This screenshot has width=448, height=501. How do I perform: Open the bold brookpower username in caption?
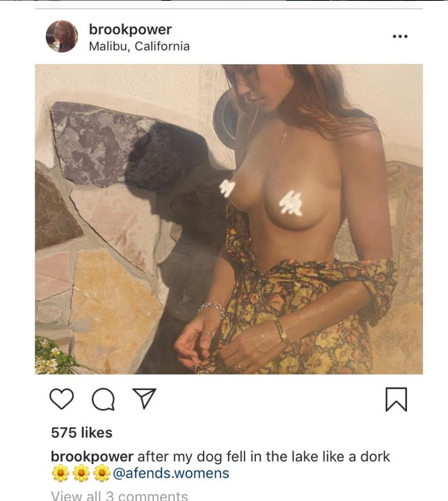click(92, 457)
